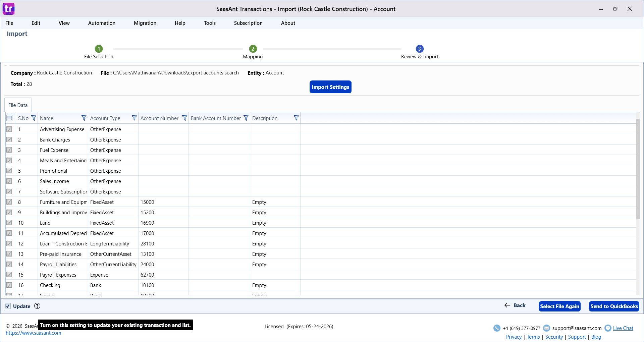Click the Update setting help icon

click(37, 306)
